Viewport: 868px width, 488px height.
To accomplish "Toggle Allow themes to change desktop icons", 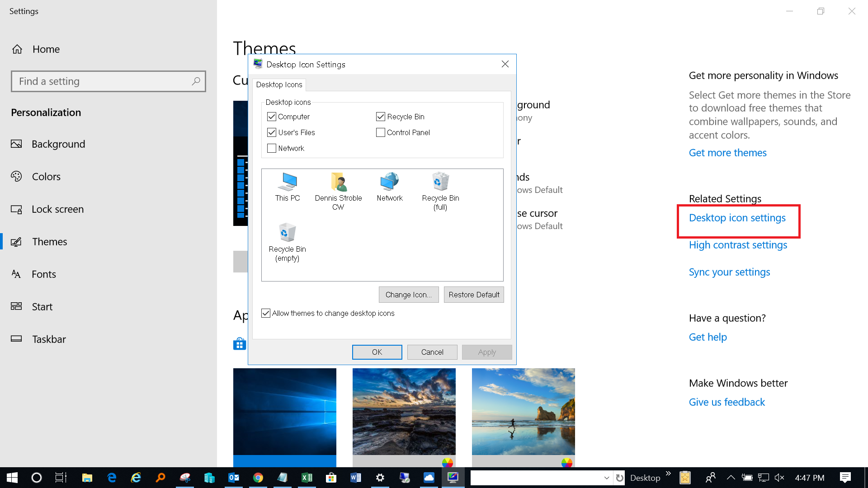I will pyautogui.click(x=266, y=313).
